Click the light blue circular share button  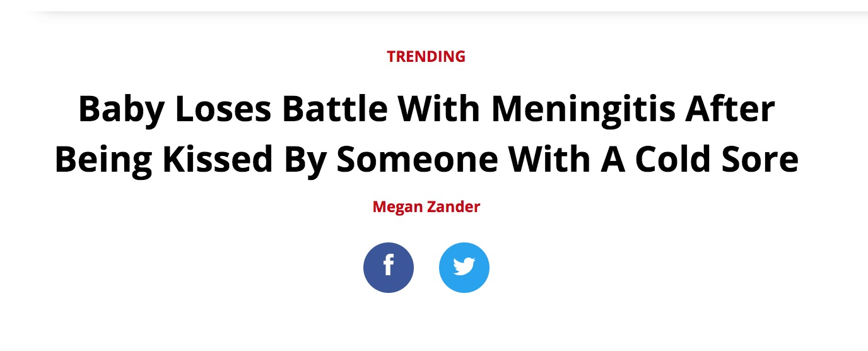(x=464, y=268)
